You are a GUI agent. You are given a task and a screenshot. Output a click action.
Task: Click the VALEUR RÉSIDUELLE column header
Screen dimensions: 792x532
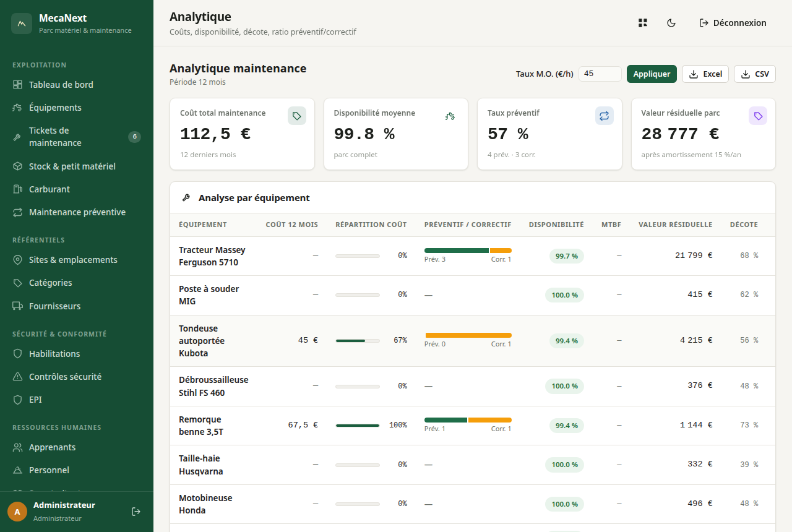tap(676, 225)
